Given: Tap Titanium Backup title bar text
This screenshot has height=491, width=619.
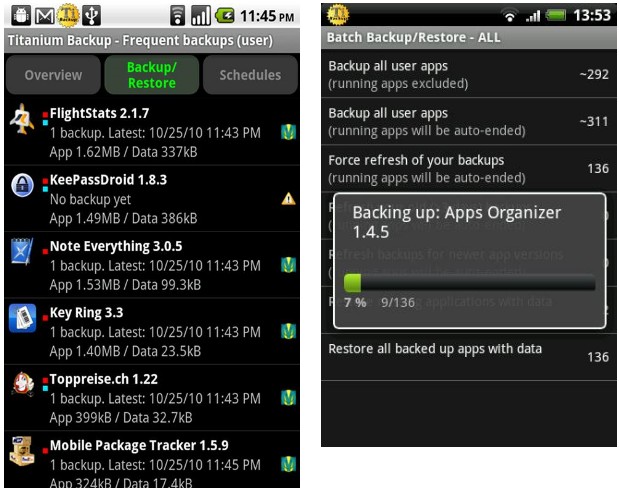Looking at the screenshot, I should (x=140, y=40).
